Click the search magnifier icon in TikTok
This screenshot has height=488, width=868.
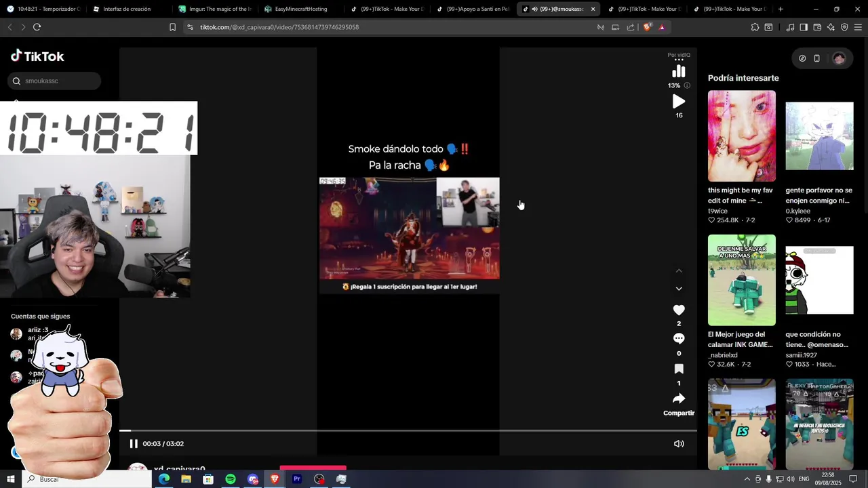pos(17,81)
